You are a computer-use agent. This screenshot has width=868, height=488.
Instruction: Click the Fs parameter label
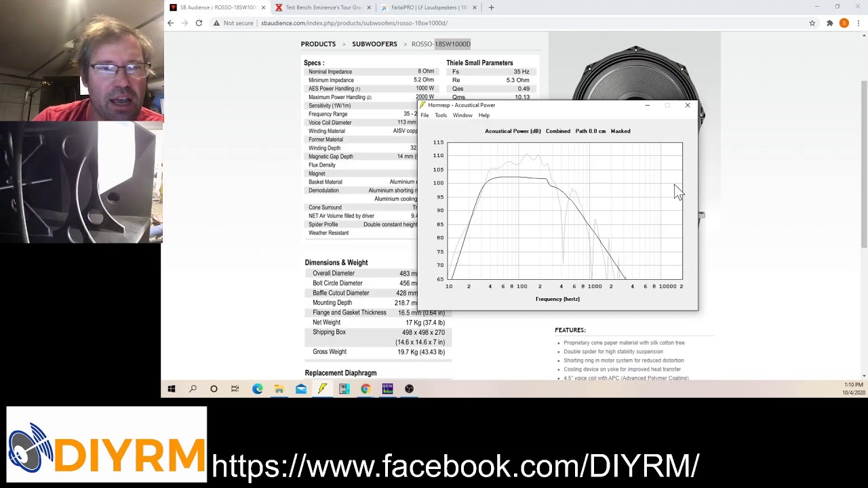coord(456,72)
